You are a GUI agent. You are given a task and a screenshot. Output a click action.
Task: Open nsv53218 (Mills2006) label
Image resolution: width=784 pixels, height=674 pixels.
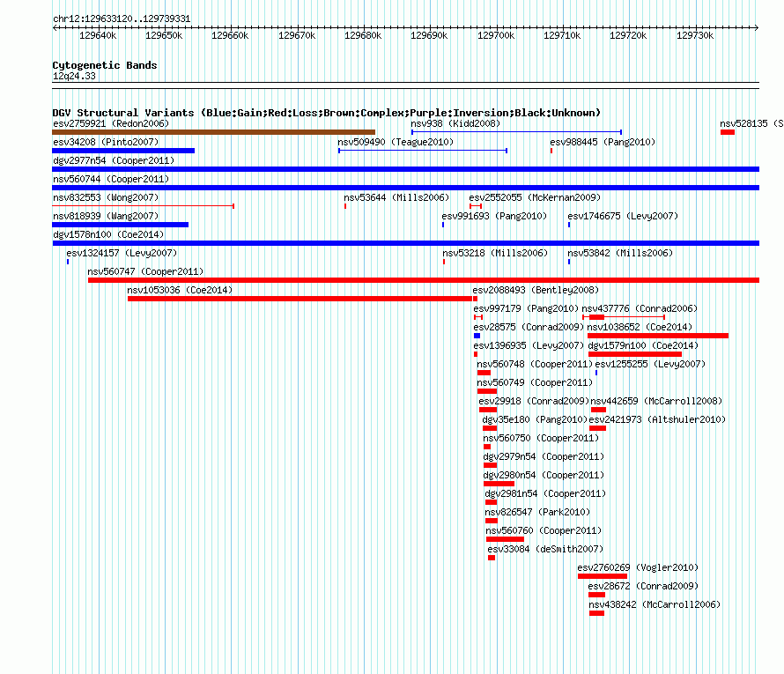tap(495, 253)
